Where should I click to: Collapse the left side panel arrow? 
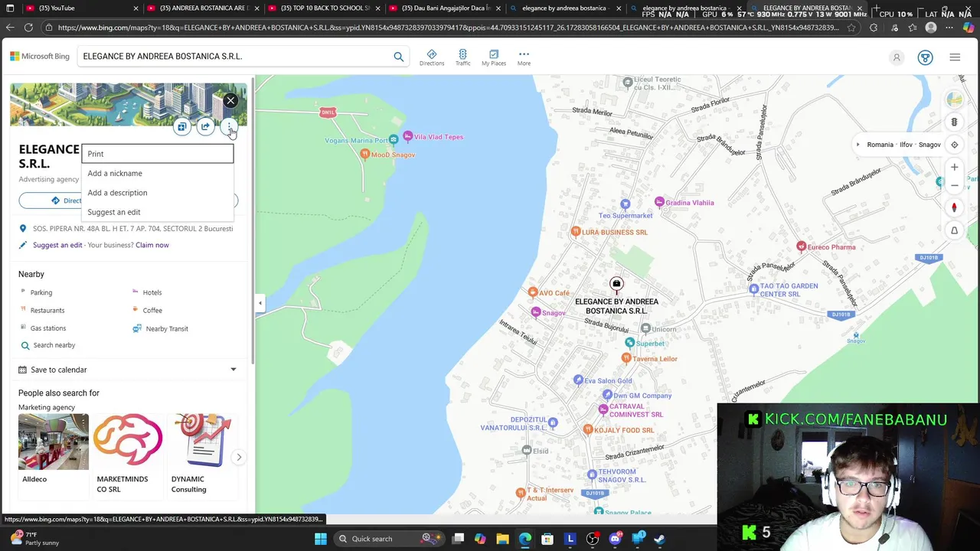260,303
